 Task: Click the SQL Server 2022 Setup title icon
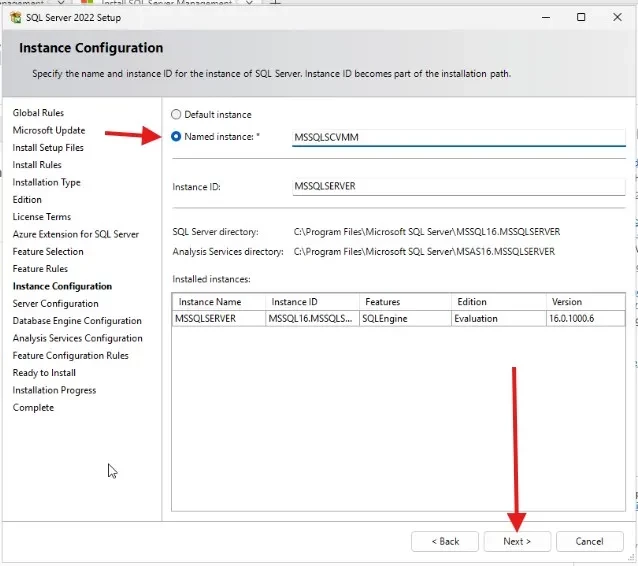coord(16,17)
